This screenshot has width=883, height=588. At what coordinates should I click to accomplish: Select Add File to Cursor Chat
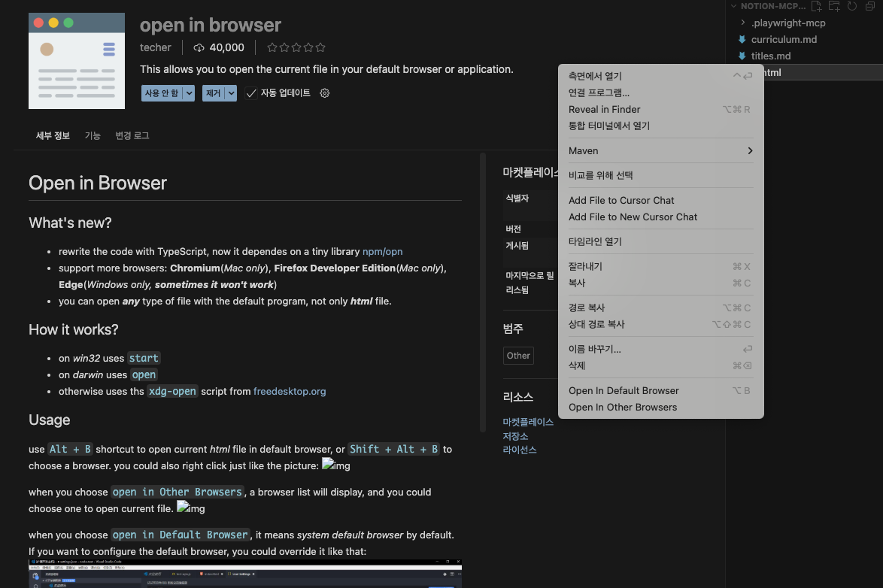point(660,200)
